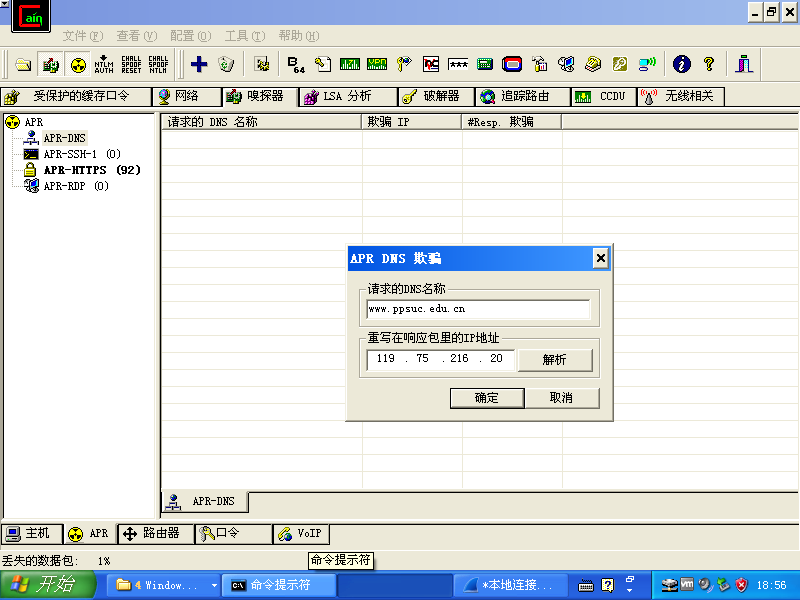This screenshot has width=800, height=600.
Task: Open the Cisco VPN client password decoder
Action: coord(377,64)
